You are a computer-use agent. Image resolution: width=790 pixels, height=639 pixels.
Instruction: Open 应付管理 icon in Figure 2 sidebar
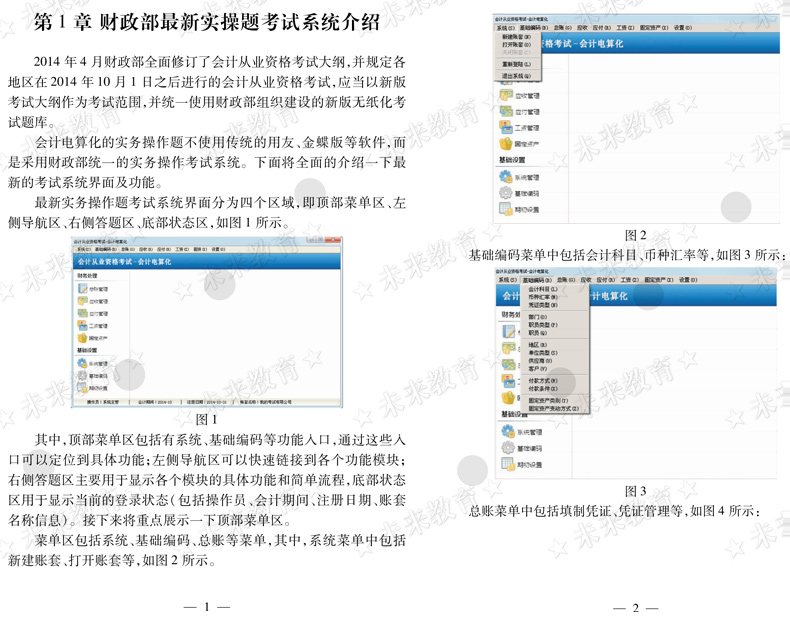click(x=506, y=111)
